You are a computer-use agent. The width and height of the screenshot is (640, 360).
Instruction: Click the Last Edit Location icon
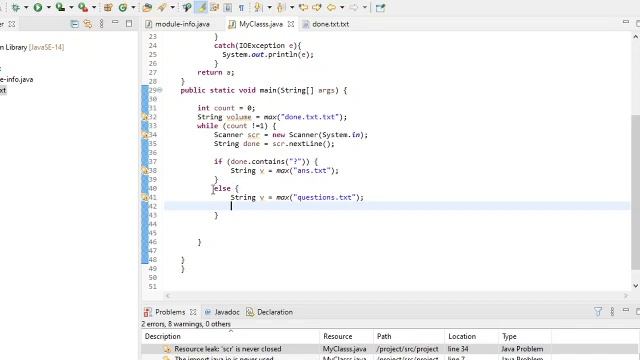point(303,7)
